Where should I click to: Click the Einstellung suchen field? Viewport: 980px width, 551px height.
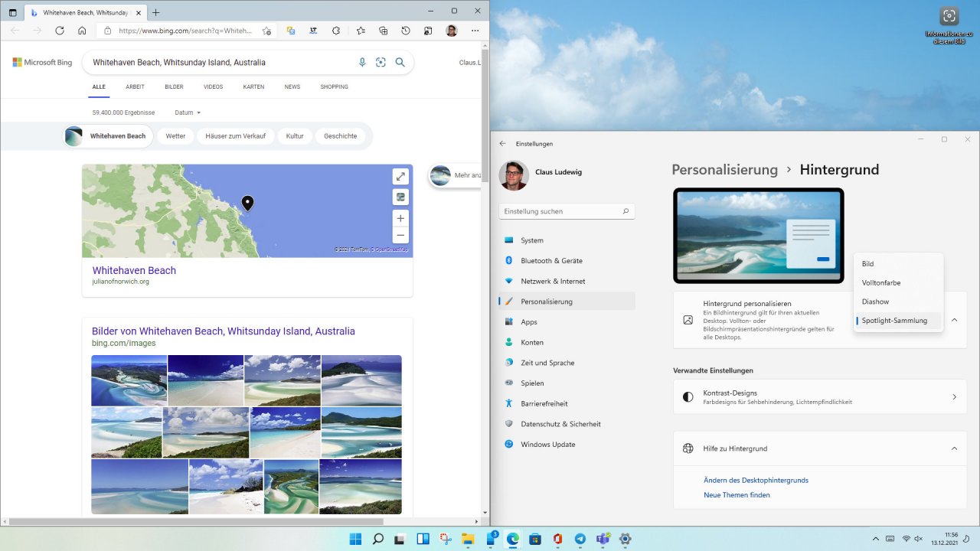pyautogui.click(x=567, y=211)
